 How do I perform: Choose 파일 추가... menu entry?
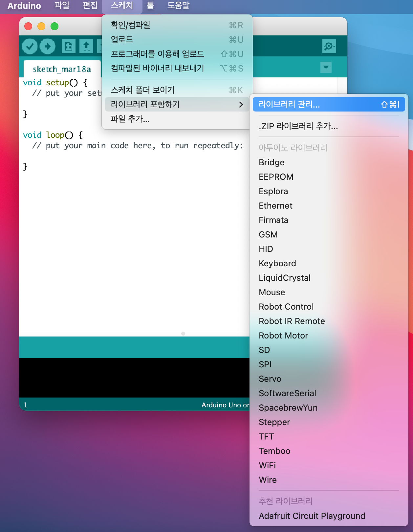tap(177, 119)
